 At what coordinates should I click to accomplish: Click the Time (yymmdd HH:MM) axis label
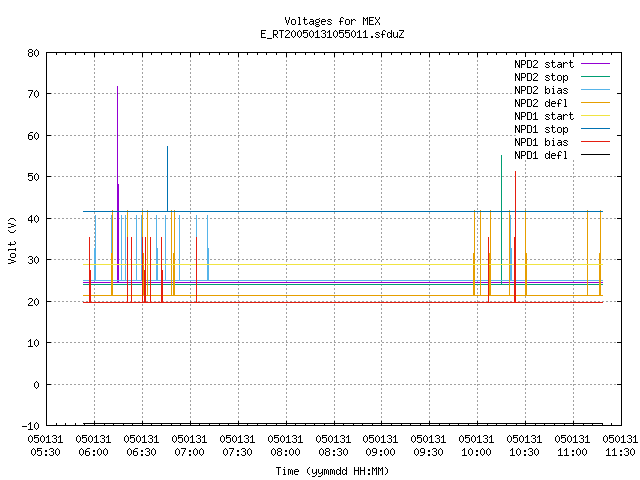point(332,471)
